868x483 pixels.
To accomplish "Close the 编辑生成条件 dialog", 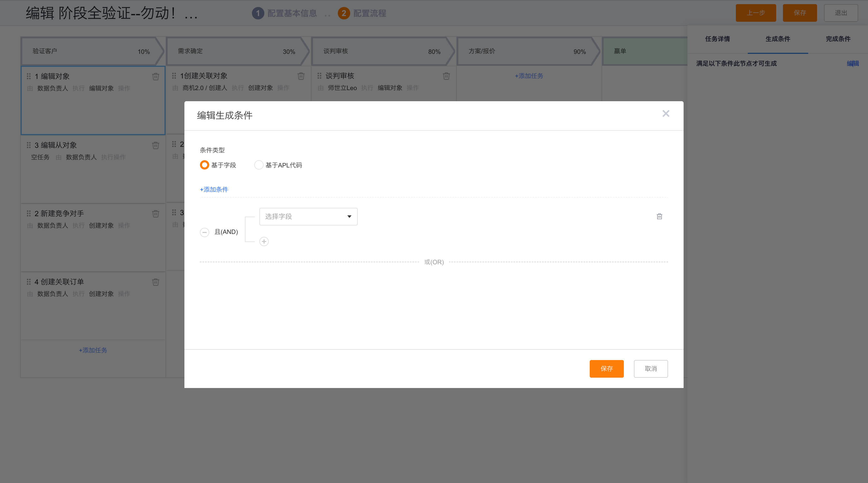I will pyautogui.click(x=666, y=114).
